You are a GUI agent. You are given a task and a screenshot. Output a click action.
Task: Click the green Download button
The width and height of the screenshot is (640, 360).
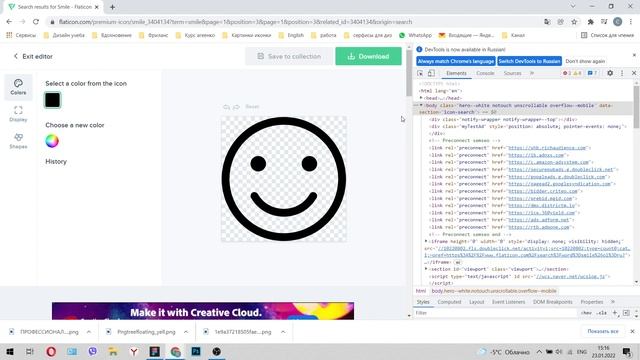tap(368, 56)
